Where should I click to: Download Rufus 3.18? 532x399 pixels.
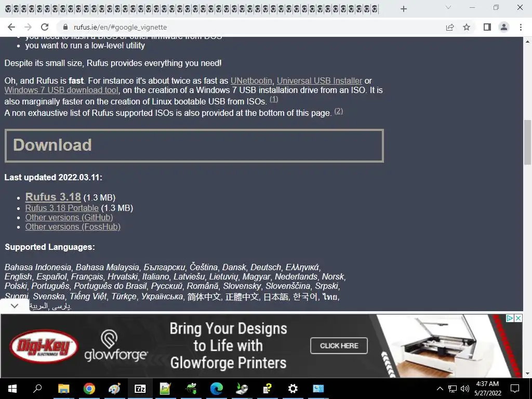53,197
